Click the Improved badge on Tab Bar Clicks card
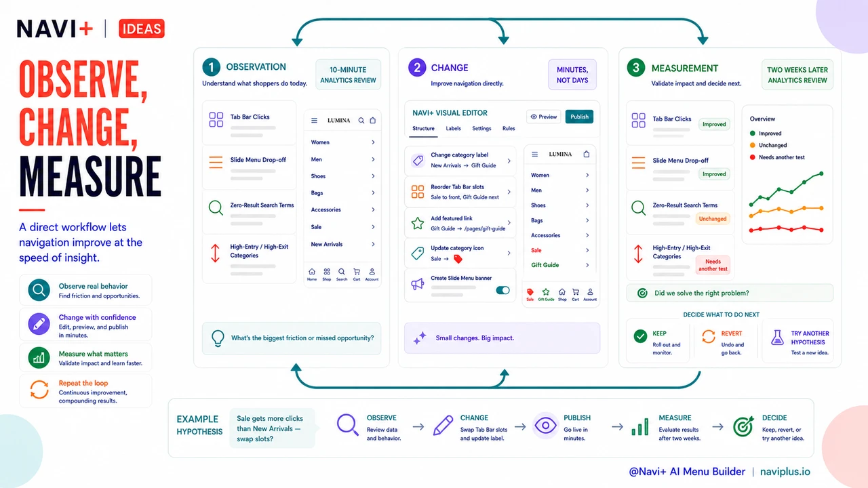 [x=714, y=125]
